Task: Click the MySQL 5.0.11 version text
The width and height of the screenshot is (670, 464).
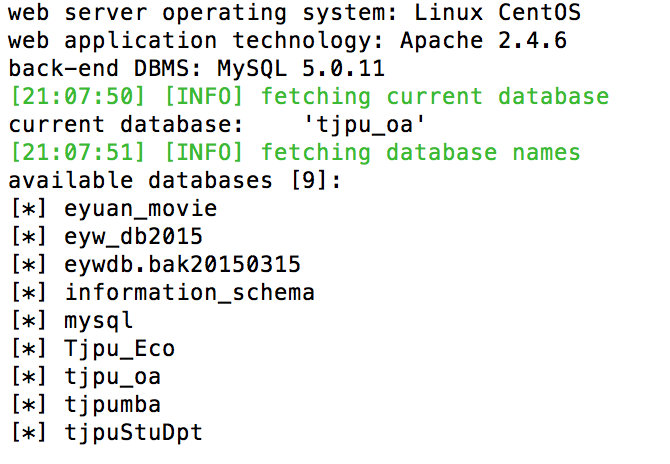Action: click(x=301, y=68)
